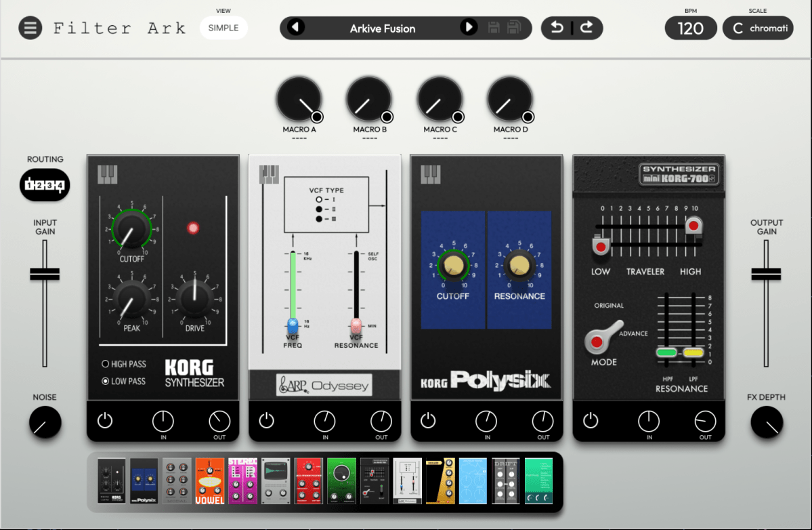Select the High Pass radio option

click(x=105, y=364)
